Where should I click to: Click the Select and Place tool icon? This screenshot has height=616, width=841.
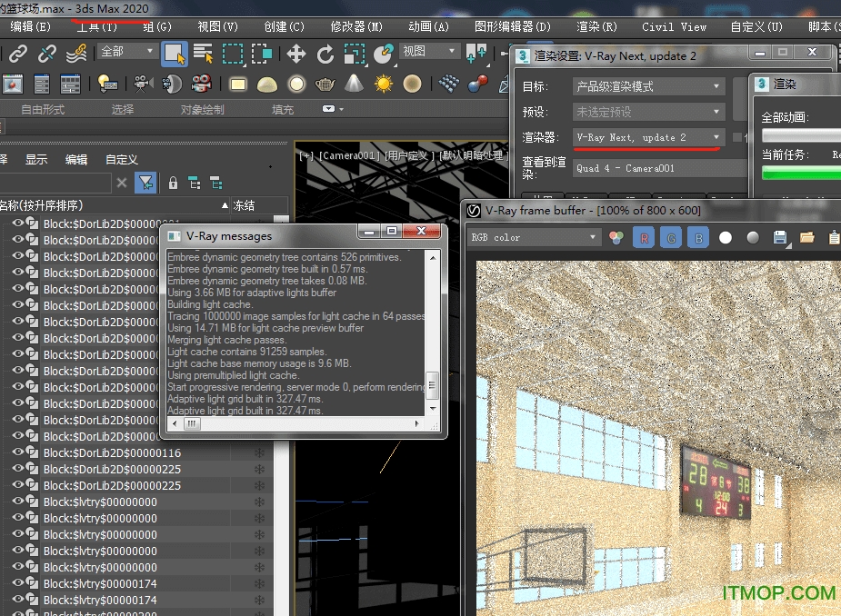(x=384, y=54)
